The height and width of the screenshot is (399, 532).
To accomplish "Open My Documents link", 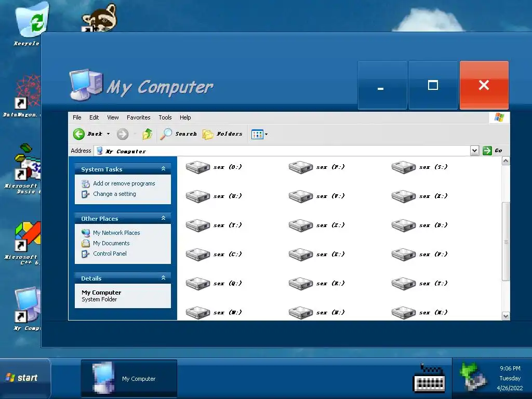I will (x=111, y=243).
